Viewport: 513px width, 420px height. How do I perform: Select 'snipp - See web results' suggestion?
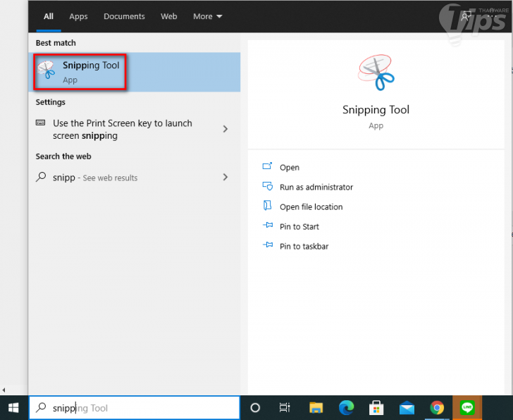coord(134,178)
